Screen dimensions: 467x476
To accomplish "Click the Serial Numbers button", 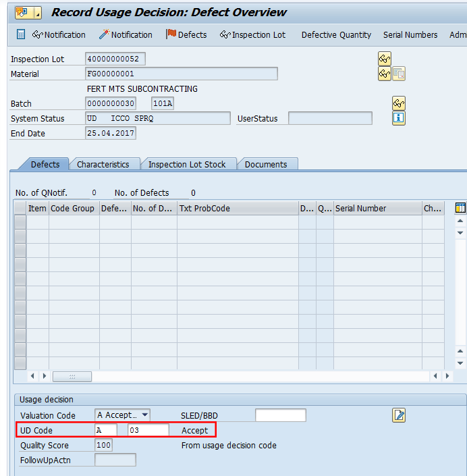I will coord(410,34).
